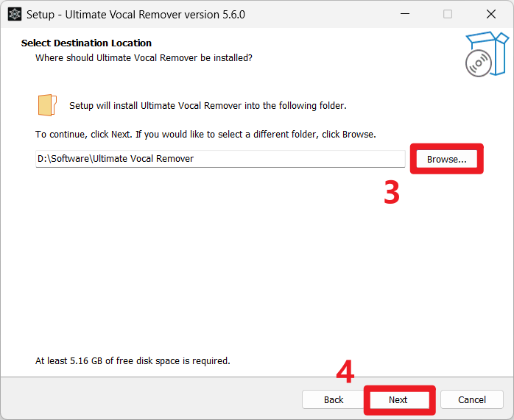Click 'Setup will install Ultimate Vocal Remover' text
Viewport: 514px width, 420px height.
[208, 106]
